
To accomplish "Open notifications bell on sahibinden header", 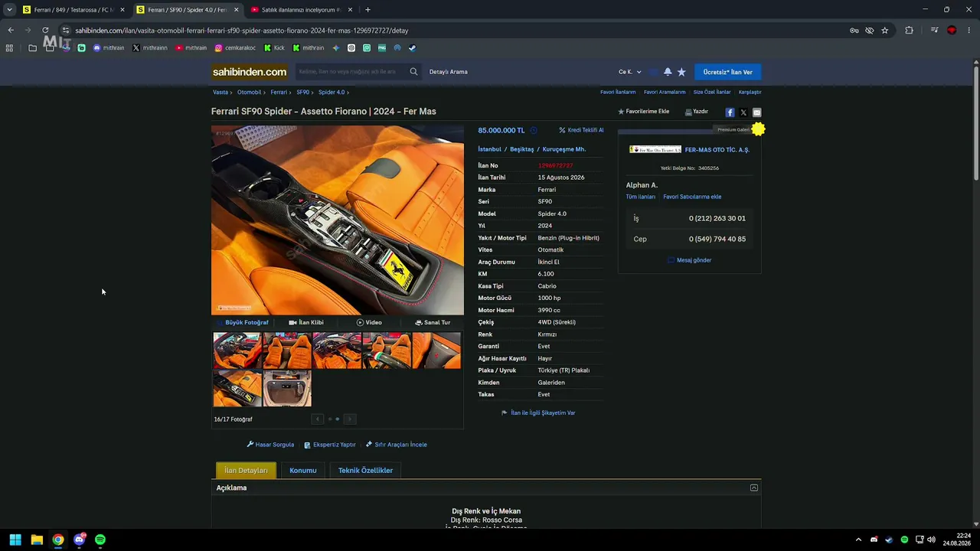I will (x=668, y=72).
